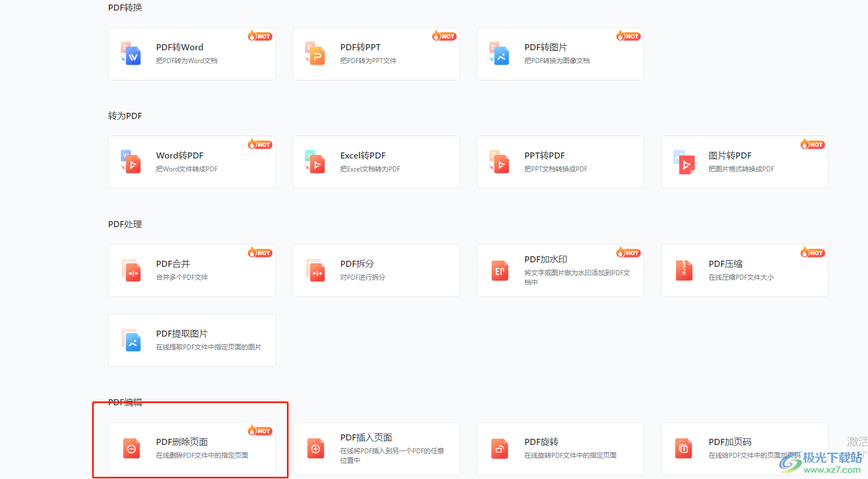Image resolution: width=868 pixels, height=479 pixels.
Task: Click the PDF转图片 blue image icon
Action: point(500,54)
